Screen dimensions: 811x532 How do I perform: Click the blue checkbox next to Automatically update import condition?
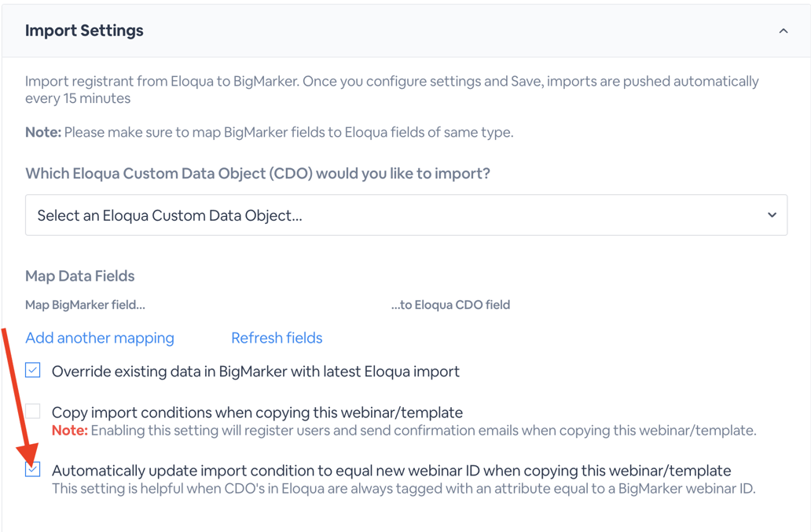32,469
